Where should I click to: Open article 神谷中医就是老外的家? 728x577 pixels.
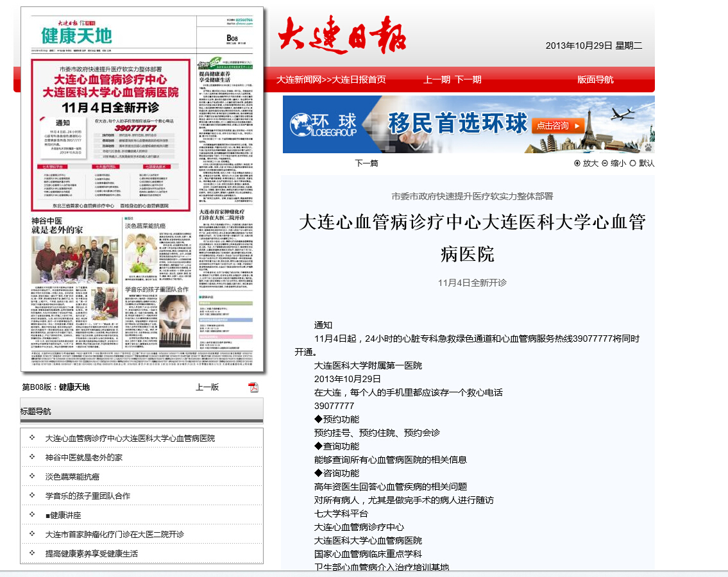(83, 458)
